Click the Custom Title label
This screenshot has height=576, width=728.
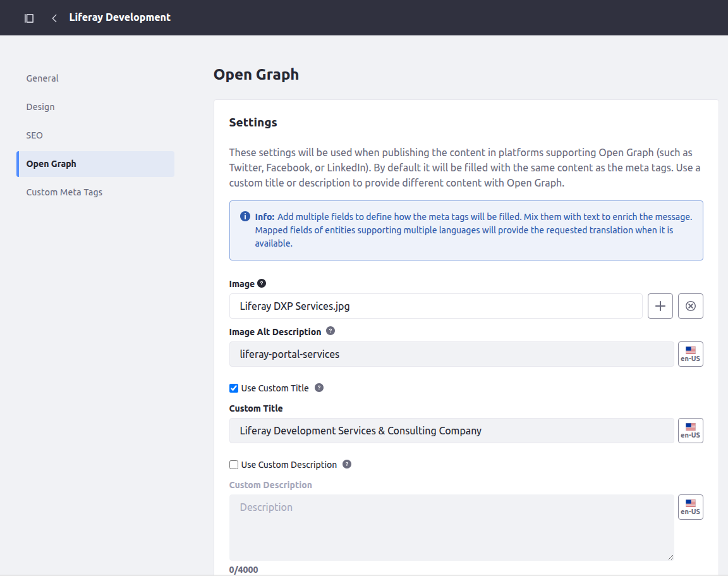point(256,408)
